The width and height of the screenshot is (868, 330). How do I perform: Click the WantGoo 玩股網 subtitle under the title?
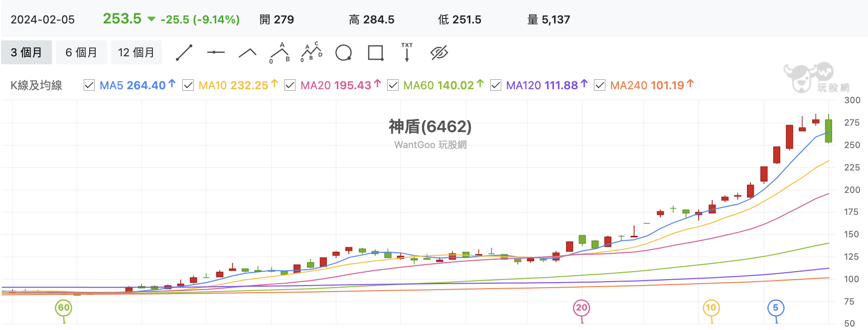pyautogui.click(x=430, y=145)
